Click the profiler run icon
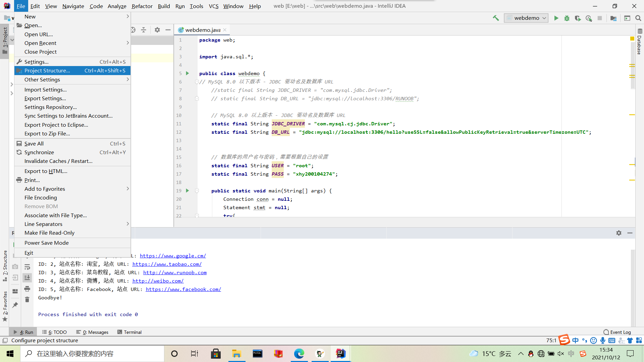This screenshot has height=362, width=644. click(x=589, y=18)
